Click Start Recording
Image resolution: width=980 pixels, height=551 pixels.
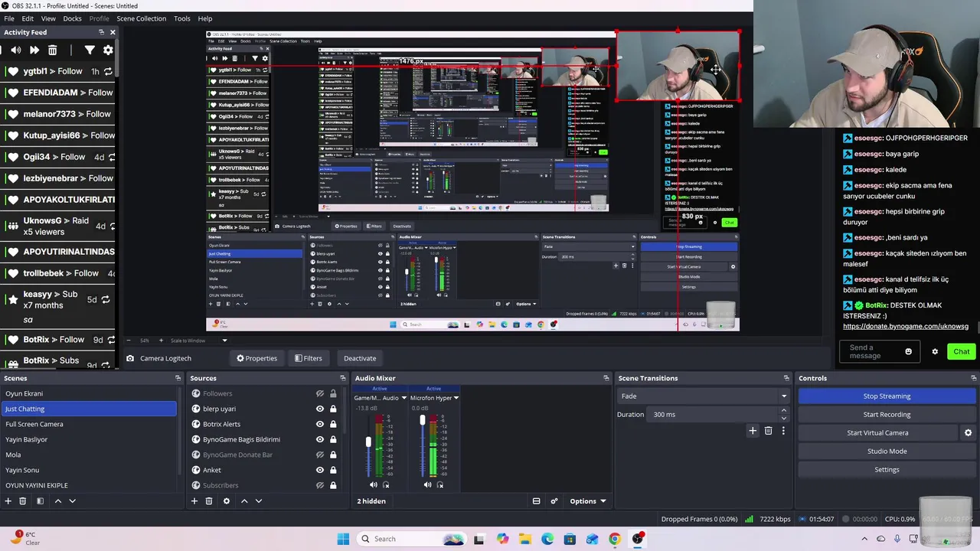point(887,414)
